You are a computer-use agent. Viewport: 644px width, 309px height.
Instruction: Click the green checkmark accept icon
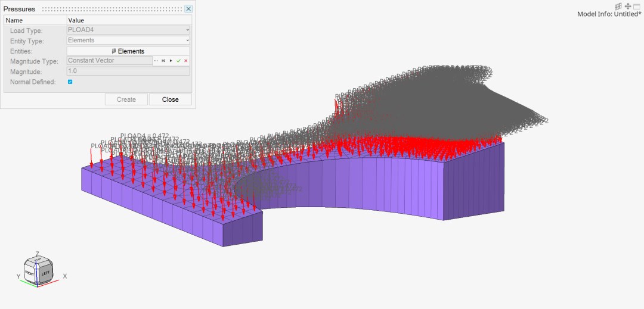tap(179, 61)
